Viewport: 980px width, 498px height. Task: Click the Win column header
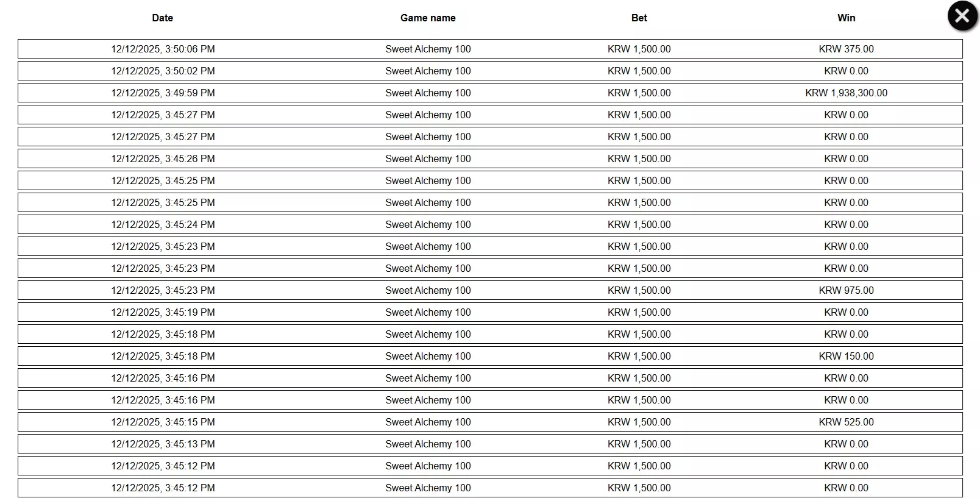[x=847, y=18]
